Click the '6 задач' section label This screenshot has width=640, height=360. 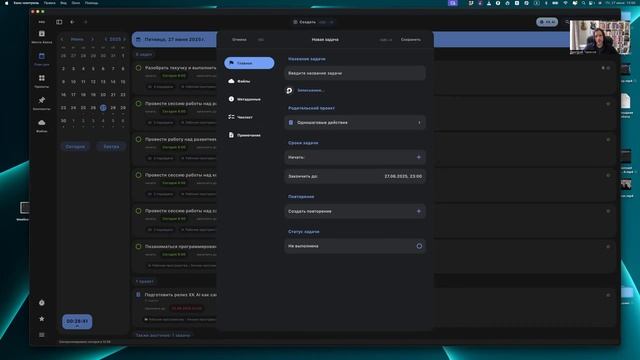click(144, 54)
